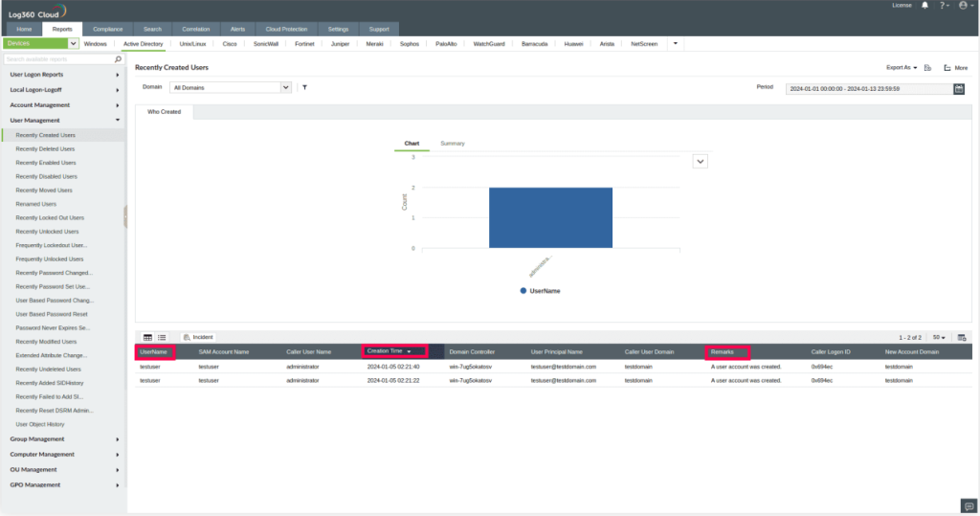Open the License link in header
The width and height of the screenshot is (980, 516).
[902, 6]
